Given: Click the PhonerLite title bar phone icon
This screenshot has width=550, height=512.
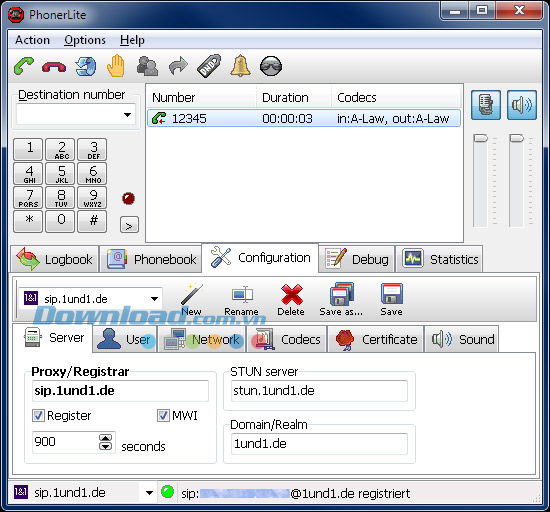Looking at the screenshot, I should [x=16, y=15].
